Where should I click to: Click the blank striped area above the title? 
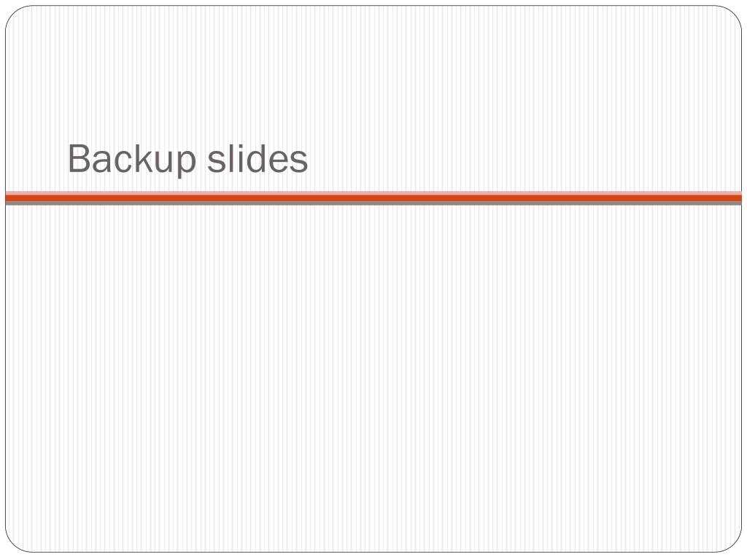coord(373,71)
